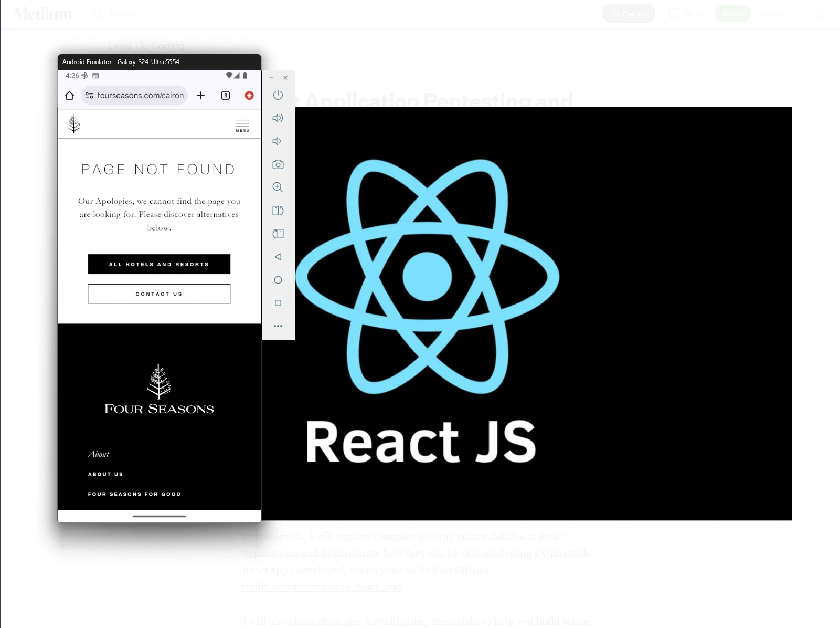This screenshot has width=840, height=628.
Task: Click the red Chrome update arrow
Action: pos(249,96)
